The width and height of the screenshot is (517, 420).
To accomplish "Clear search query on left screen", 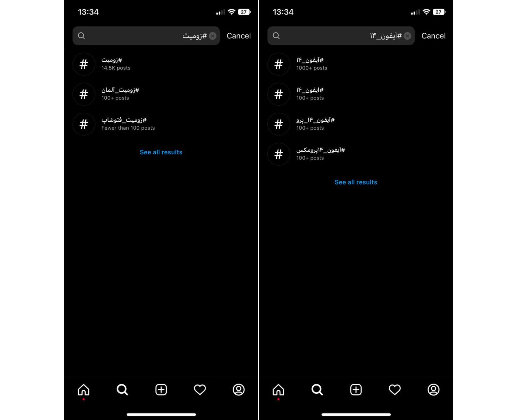I will pyautogui.click(x=212, y=36).
